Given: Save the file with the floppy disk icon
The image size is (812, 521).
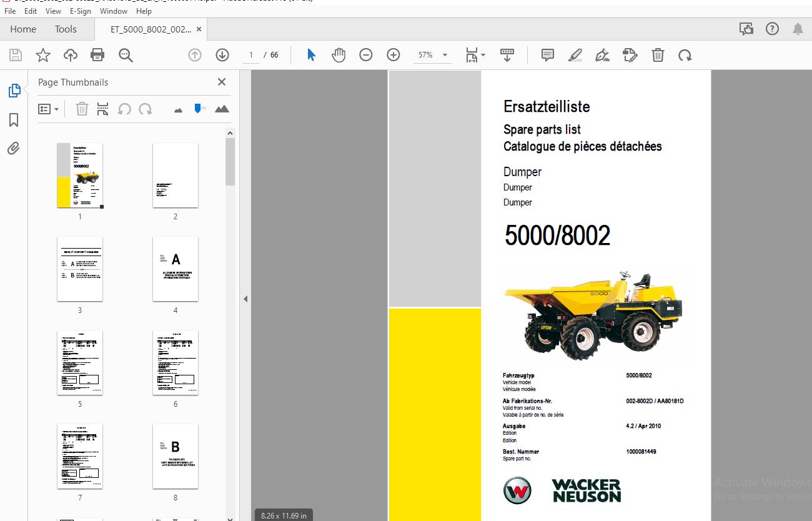Looking at the screenshot, I should point(16,55).
